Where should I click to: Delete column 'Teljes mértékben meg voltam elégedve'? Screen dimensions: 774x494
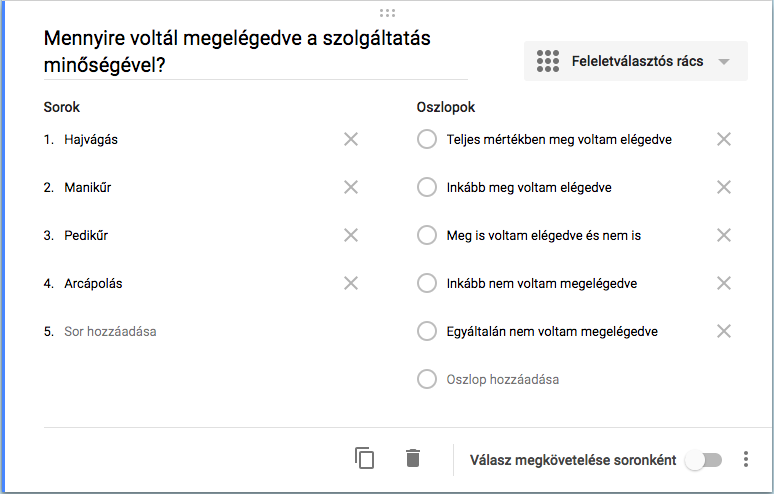724,139
